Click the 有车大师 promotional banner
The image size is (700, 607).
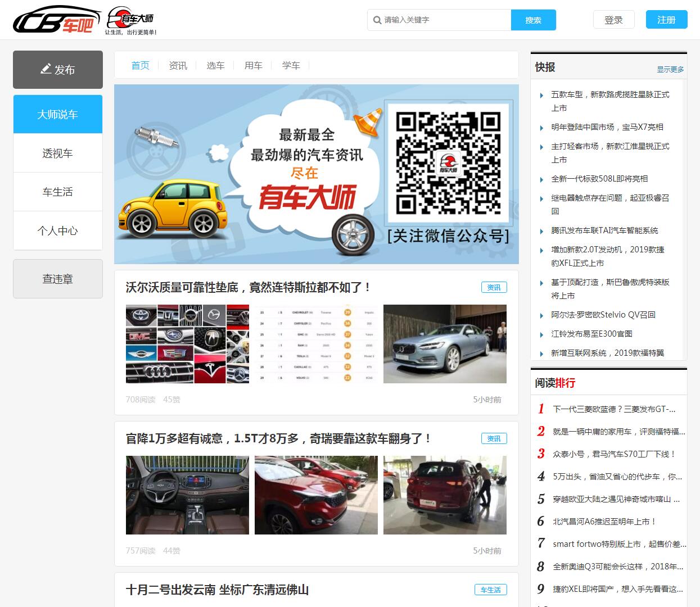click(x=317, y=174)
